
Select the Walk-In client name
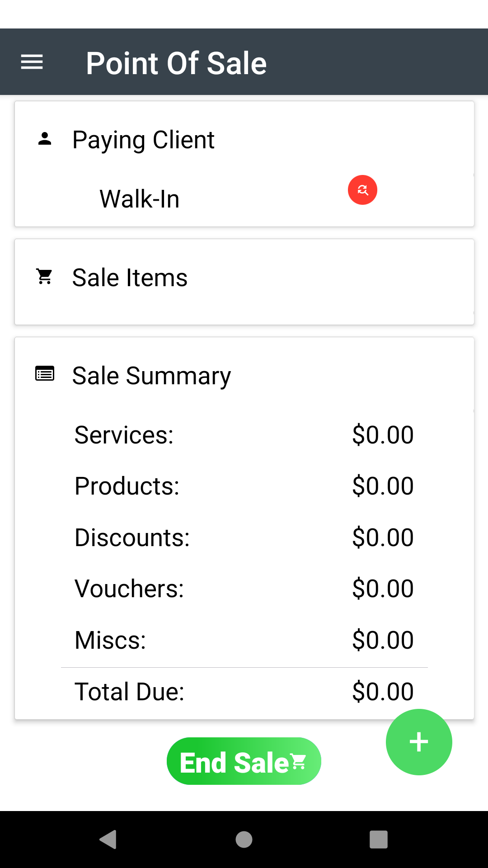pos(139,199)
